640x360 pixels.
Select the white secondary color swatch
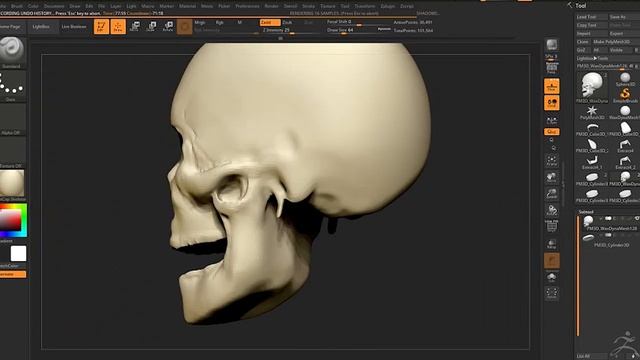[x=18, y=253]
